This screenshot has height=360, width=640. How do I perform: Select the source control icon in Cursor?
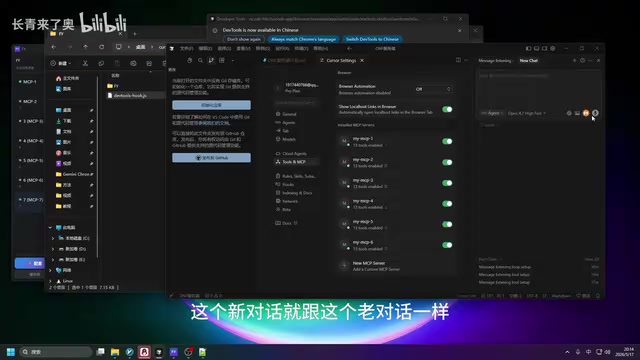click(211, 60)
